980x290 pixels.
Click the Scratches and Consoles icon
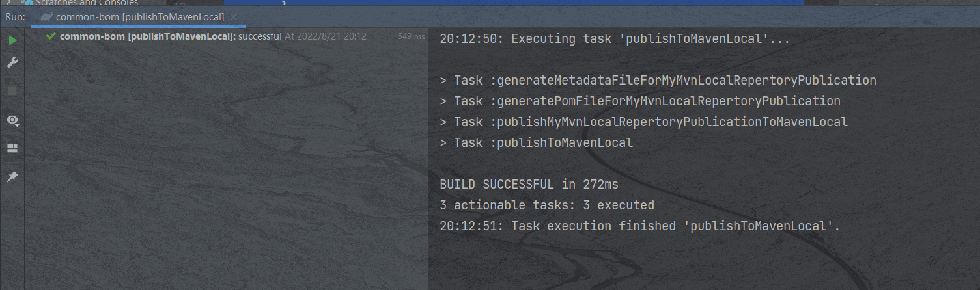click(x=29, y=3)
